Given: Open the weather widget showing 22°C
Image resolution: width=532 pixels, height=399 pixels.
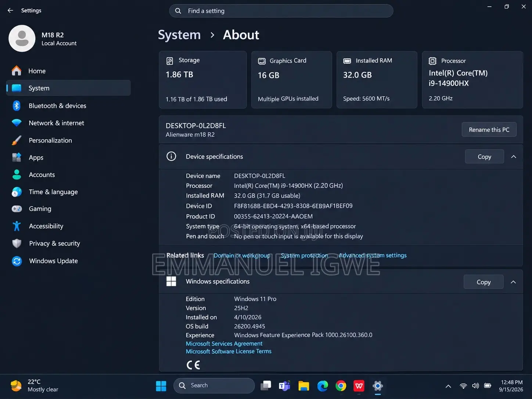Looking at the screenshot, I should (34, 386).
